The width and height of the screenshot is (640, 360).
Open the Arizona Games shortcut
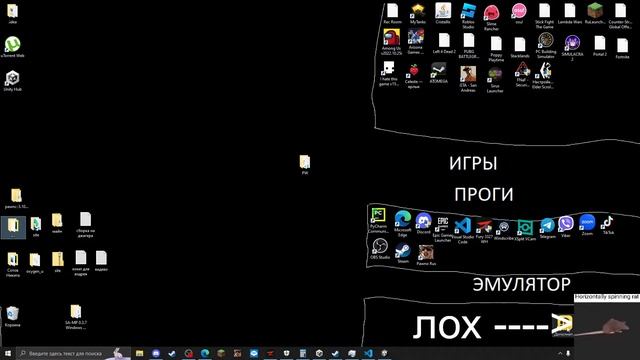[x=416, y=42]
